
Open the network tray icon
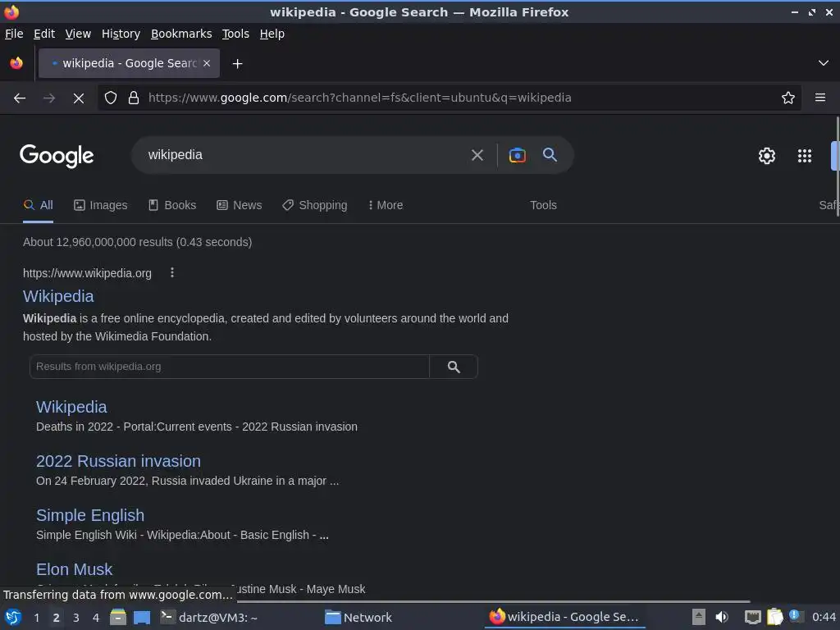coord(753,617)
